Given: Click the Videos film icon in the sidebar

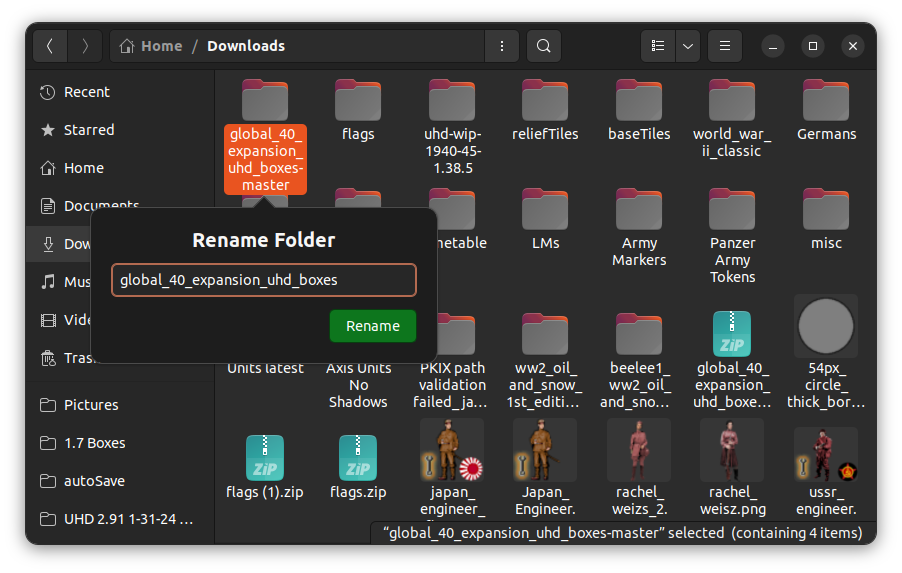Looking at the screenshot, I should tap(48, 320).
